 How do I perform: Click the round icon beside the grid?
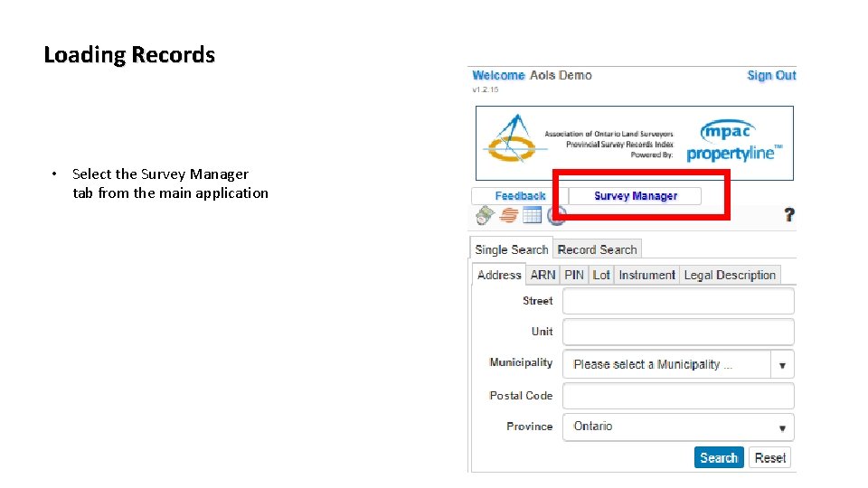pos(556,215)
